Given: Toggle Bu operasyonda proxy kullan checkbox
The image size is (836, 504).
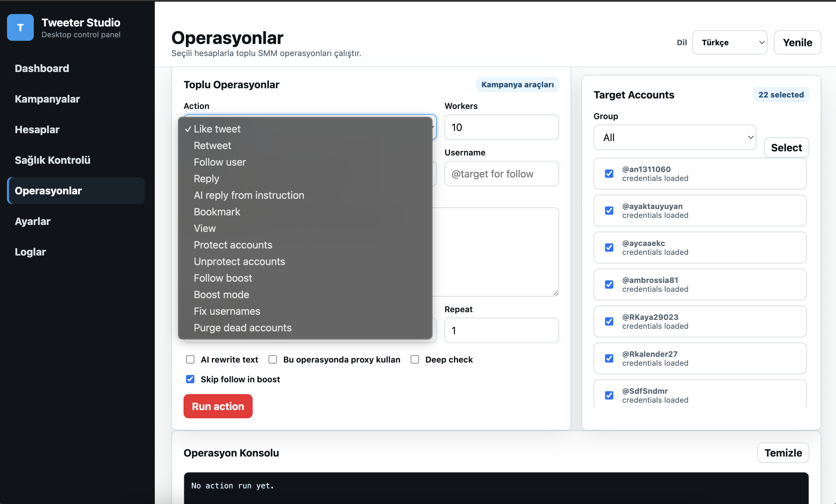Looking at the screenshot, I should [273, 359].
